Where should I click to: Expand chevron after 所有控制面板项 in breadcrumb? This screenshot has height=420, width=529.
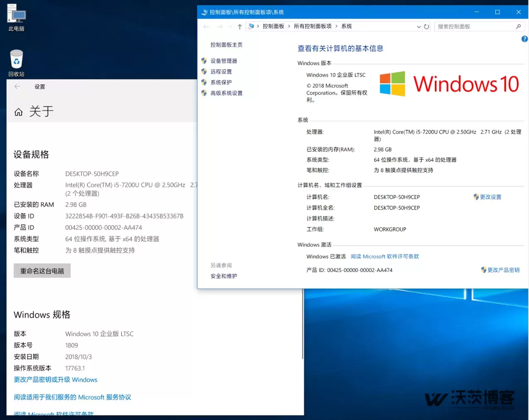click(x=336, y=26)
